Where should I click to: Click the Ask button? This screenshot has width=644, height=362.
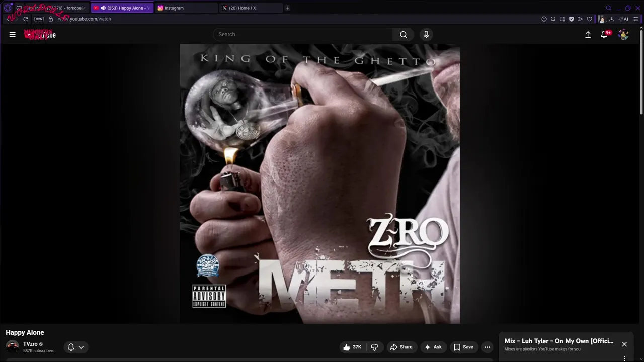(x=433, y=347)
